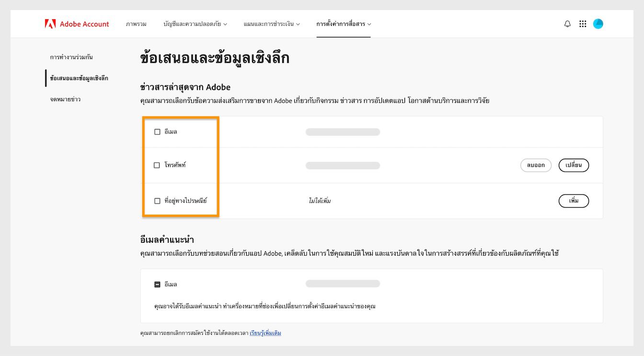
Task: Open the profile avatar menu
Action: (598, 23)
